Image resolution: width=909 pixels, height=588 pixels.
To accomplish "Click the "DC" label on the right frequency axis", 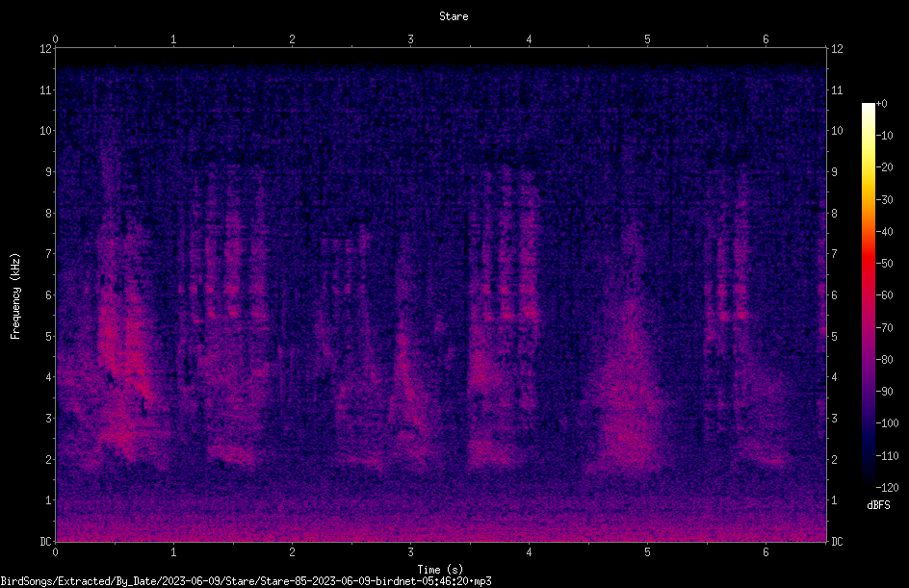I will 837,542.
